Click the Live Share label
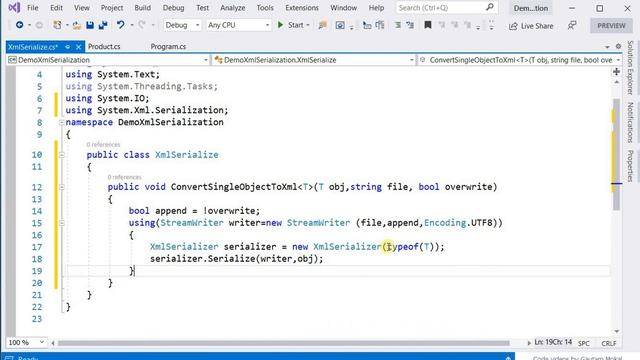The width and height of the screenshot is (640, 360). tap(537, 26)
